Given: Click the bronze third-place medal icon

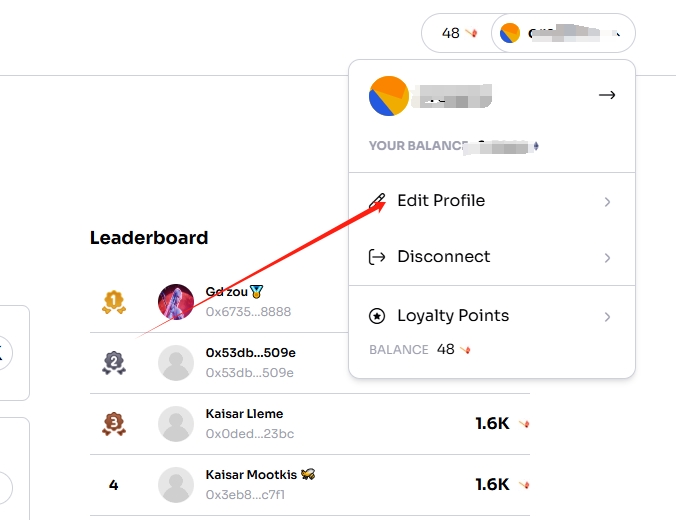Looking at the screenshot, I should click(x=114, y=424).
